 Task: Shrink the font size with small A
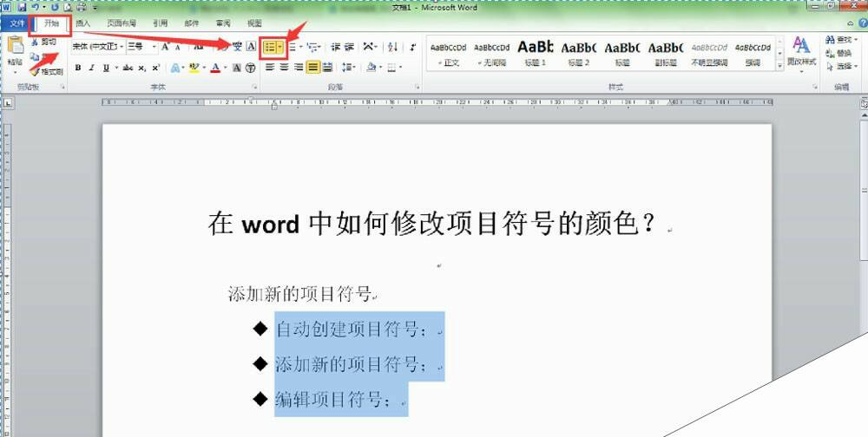click(178, 48)
